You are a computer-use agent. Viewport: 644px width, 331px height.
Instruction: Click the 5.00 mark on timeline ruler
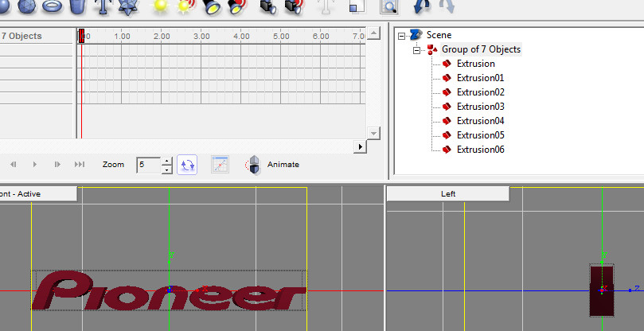tap(281, 36)
